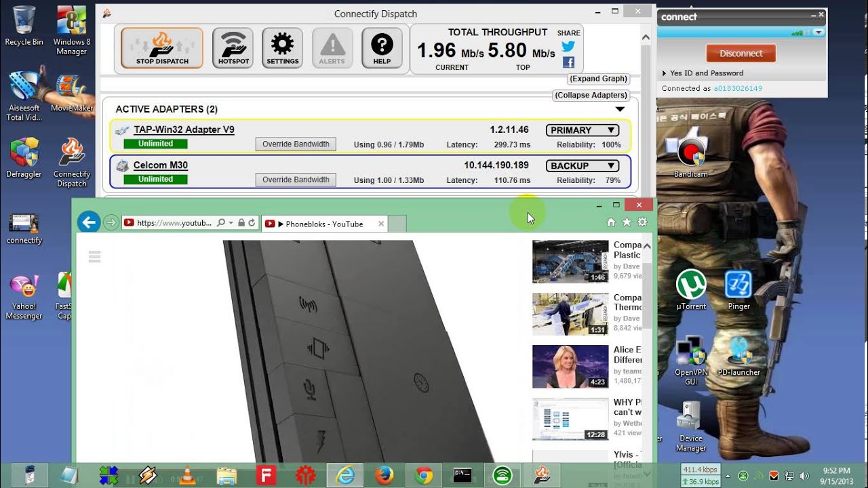Click the Collapse Adapters button

[x=591, y=95]
